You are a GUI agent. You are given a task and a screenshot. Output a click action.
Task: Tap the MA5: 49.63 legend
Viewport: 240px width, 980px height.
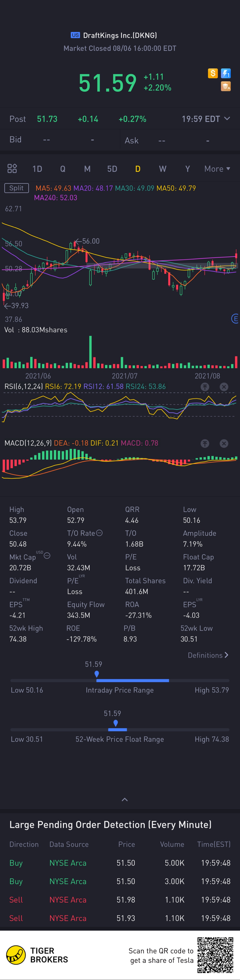coord(53,188)
